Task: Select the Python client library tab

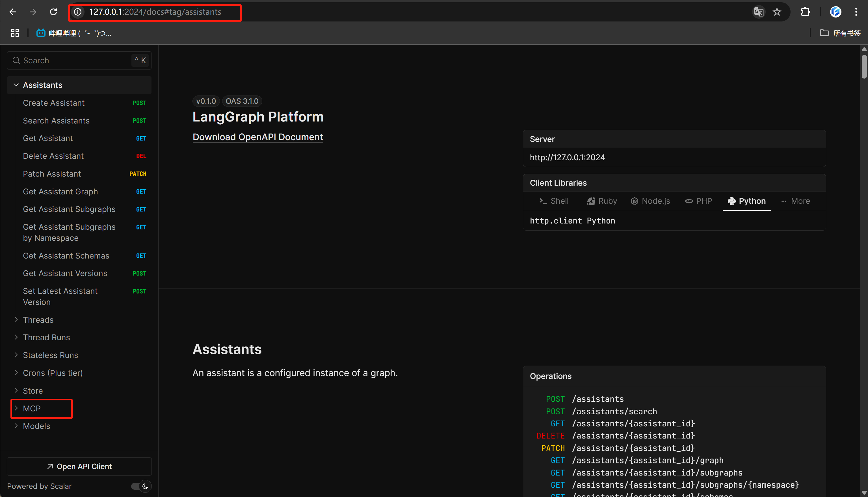Action: (747, 201)
